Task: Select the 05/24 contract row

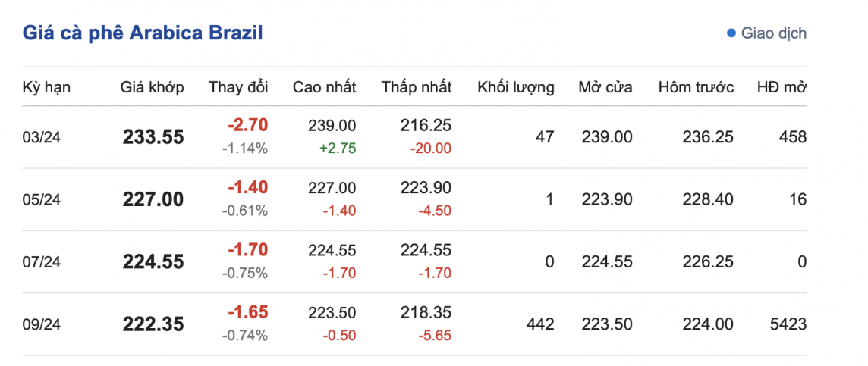Action: click(x=41, y=199)
